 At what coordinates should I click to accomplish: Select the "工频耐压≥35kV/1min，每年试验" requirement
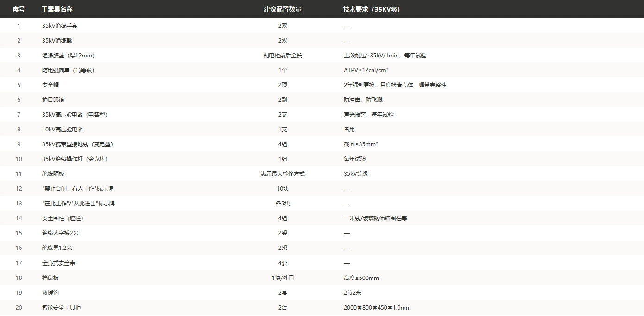(x=385, y=56)
